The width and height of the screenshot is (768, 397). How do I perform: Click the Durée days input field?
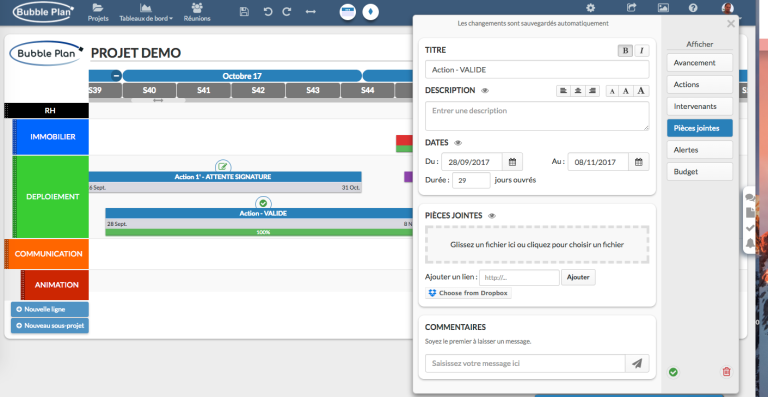[471, 180]
